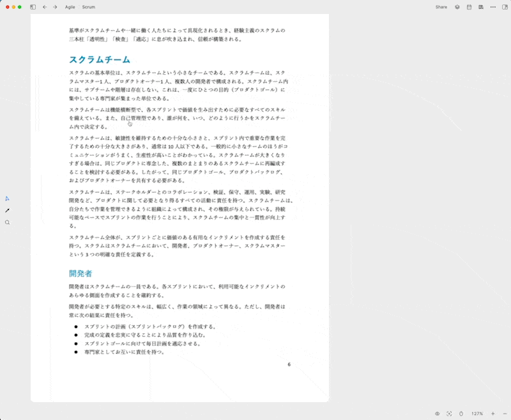511x420 pixels.
Task: Click the cube icon beside Share
Action: click(x=457, y=7)
